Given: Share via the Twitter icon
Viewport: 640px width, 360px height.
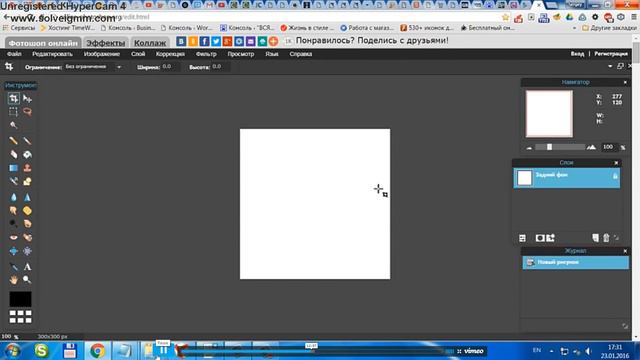Looking at the screenshot, I should [x=216, y=41].
